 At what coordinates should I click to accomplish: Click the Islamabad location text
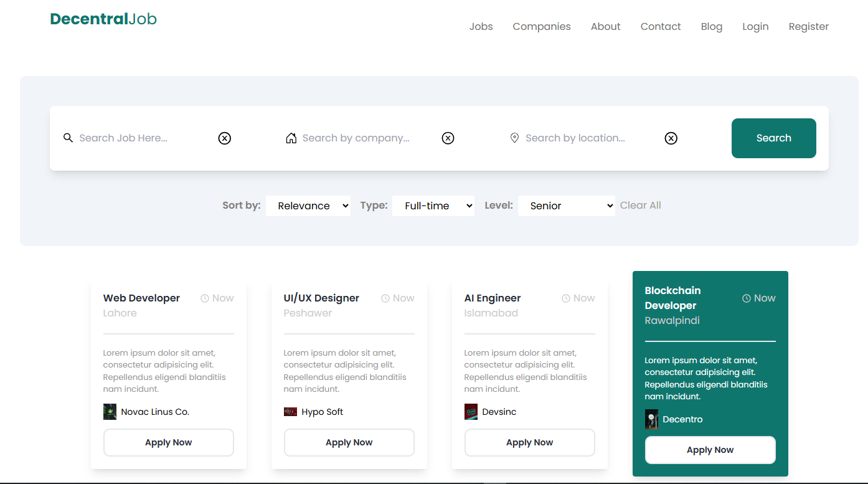(x=491, y=313)
